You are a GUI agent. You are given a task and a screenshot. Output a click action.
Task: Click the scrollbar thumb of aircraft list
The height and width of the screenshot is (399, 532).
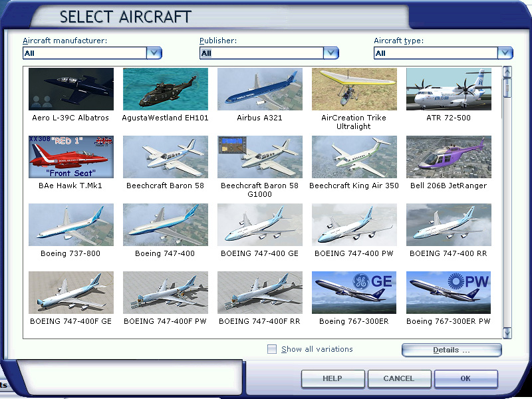tap(507, 88)
